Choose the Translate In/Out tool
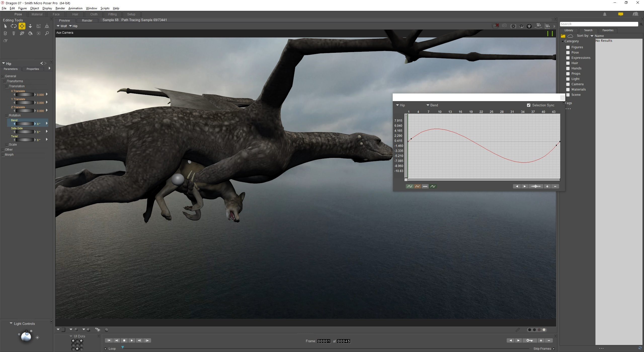Screen dimensions: 644x352 [x=30, y=26]
